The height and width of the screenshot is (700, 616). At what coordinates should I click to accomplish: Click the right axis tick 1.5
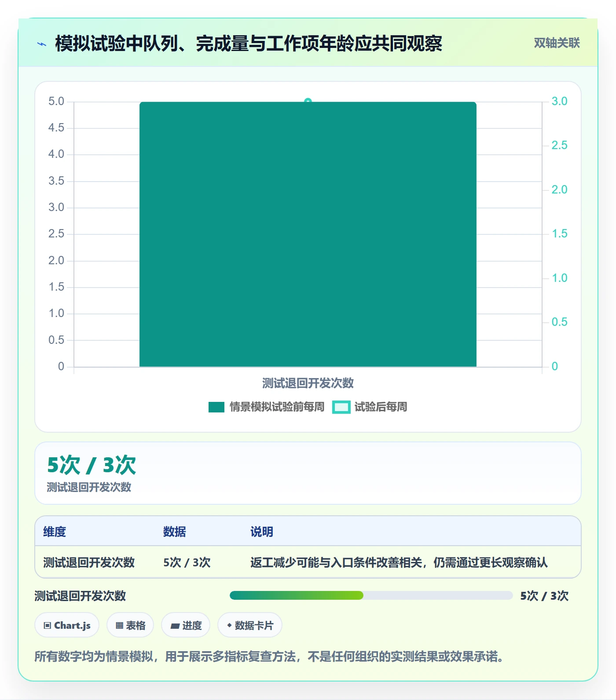pyautogui.click(x=559, y=234)
